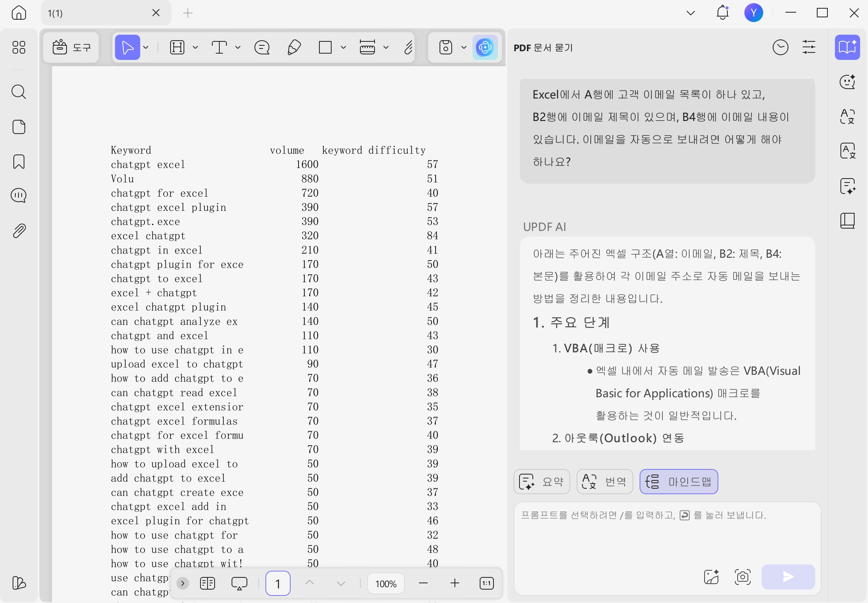The width and height of the screenshot is (868, 603).
Task: Expand the selection tool dropdown arrow
Action: point(146,47)
